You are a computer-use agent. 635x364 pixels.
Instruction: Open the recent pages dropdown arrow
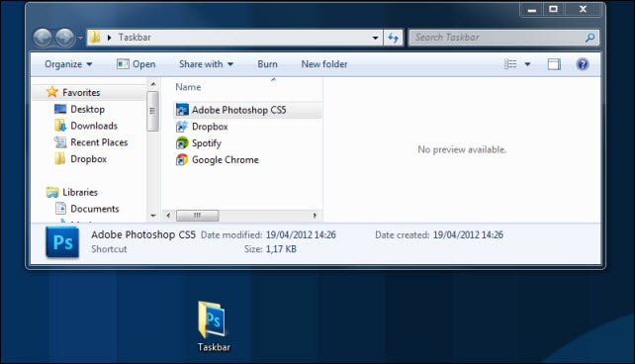(x=80, y=38)
